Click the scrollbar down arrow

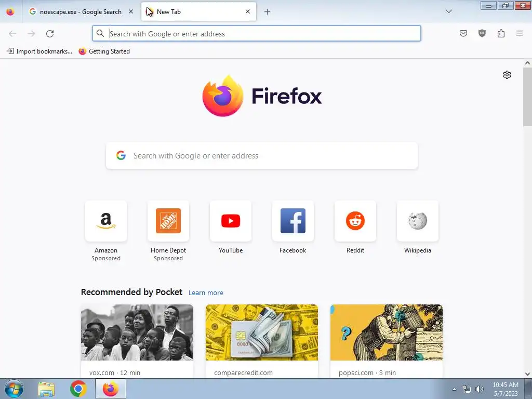point(527,374)
